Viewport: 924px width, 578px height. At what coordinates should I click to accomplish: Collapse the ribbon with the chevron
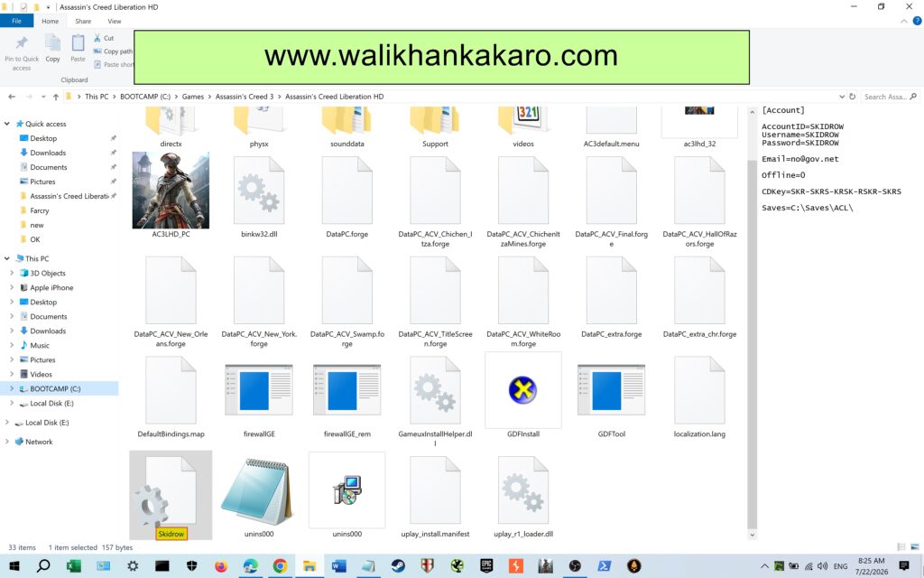coord(904,22)
